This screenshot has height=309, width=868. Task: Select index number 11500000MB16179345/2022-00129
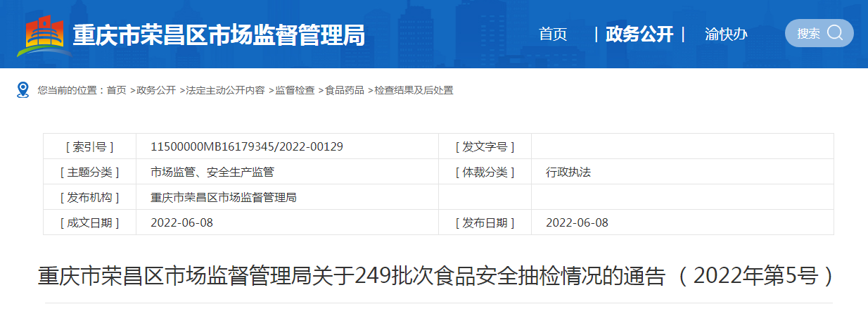[247, 146]
